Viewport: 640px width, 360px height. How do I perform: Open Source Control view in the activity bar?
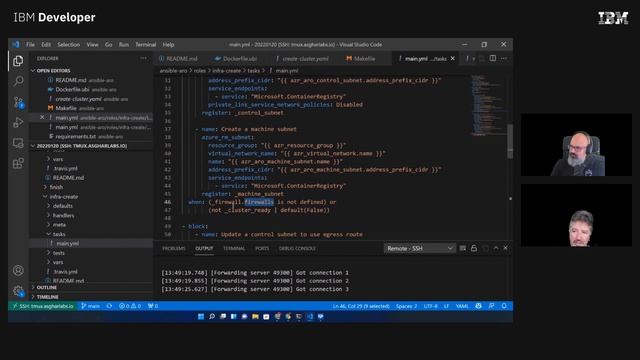click(18, 102)
